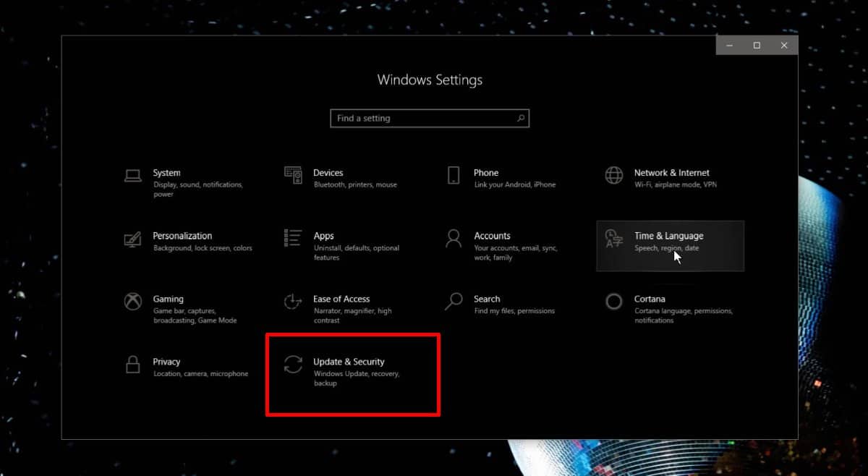Open the Privacy padlock icon

click(132, 364)
